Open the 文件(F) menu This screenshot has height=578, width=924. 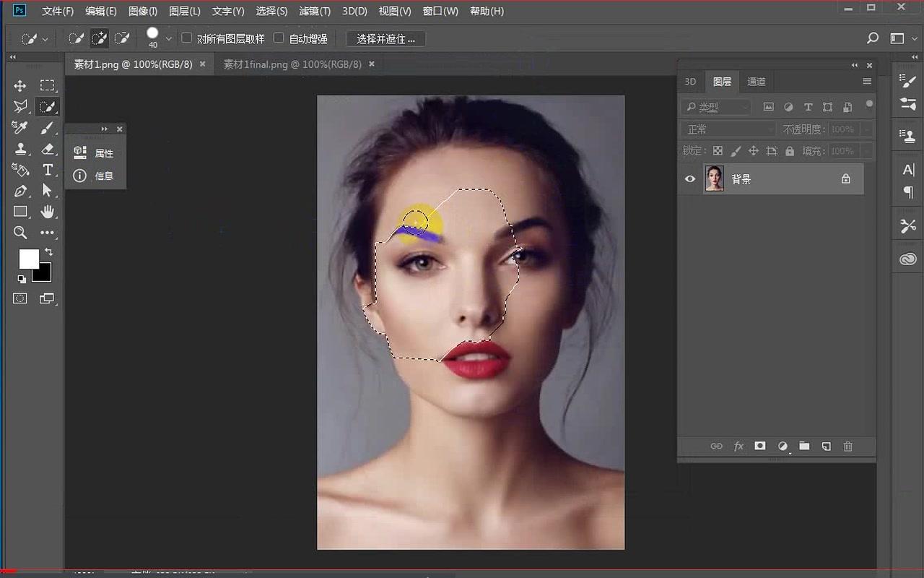(58, 11)
